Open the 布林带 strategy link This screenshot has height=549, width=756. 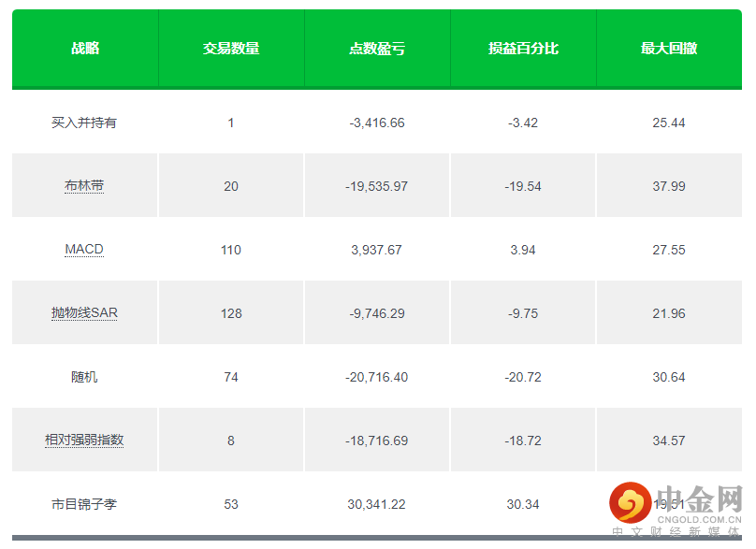(x=84, y=186)
